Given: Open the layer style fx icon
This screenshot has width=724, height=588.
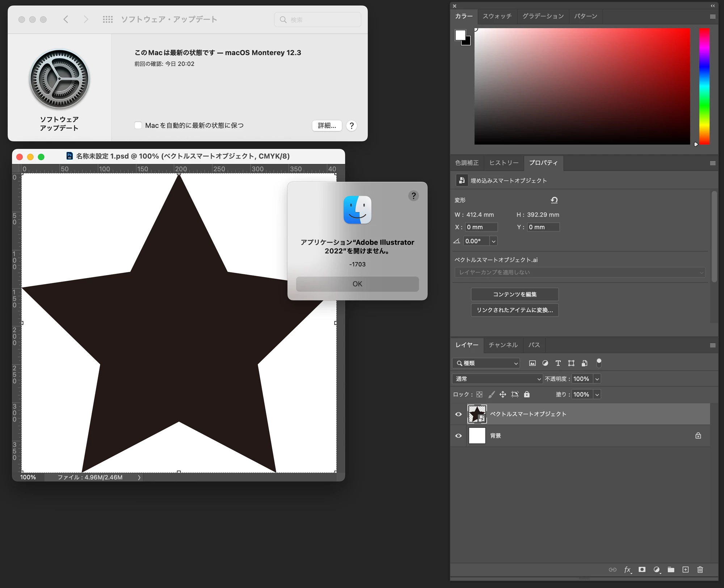Looking at the screenshot, I should (627, 570).
